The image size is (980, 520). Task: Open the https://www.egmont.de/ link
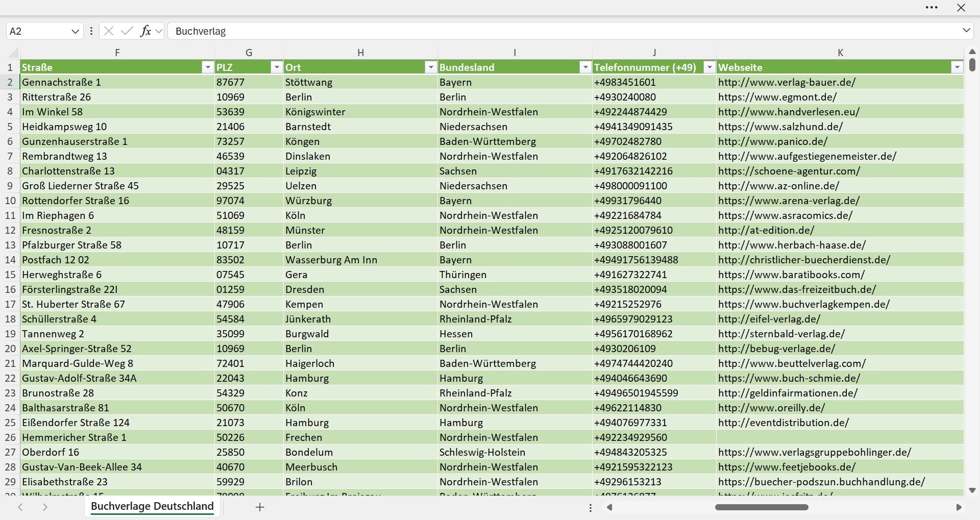(x=777, y=97)
